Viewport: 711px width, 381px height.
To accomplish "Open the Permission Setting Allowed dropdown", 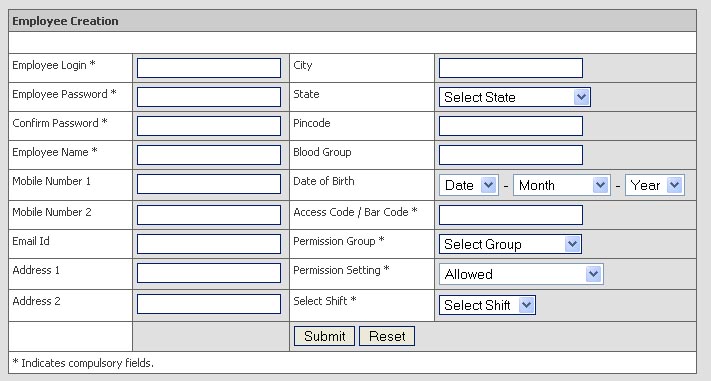I will point(521,274).
